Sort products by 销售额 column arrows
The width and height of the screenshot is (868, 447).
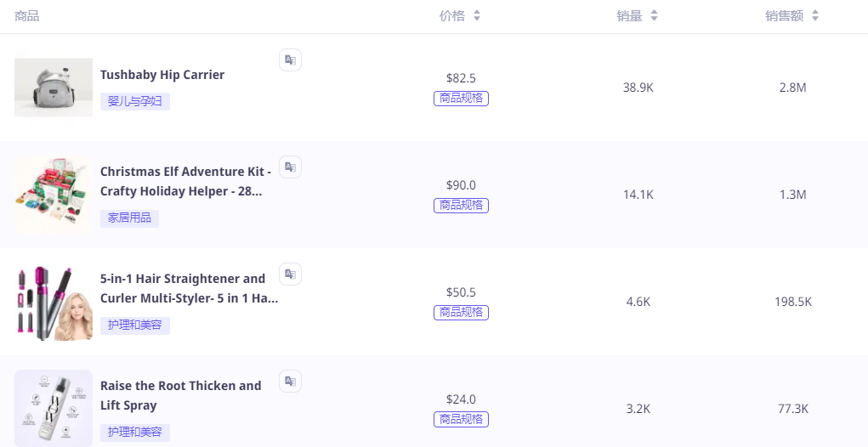click(815, 16)
